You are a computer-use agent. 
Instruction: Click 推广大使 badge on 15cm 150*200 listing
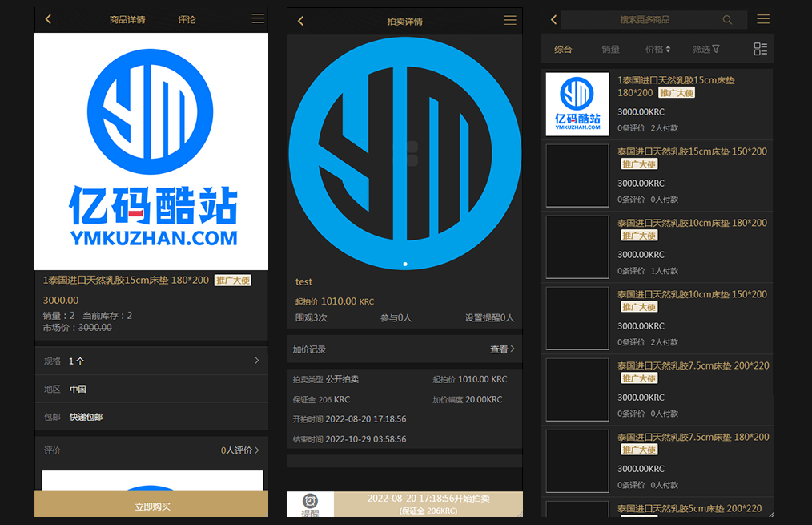(x=639, y=164)
